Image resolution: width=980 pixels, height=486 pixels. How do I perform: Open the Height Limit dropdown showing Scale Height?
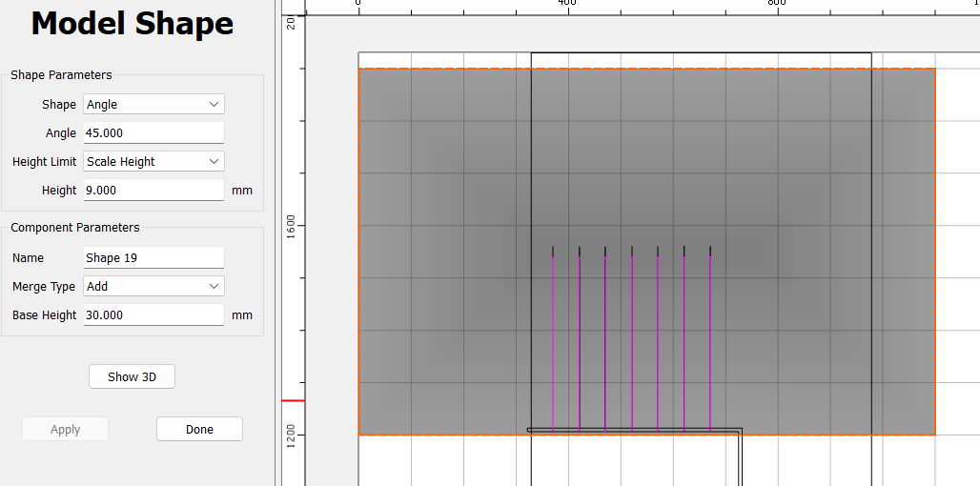tap(153, 161)
